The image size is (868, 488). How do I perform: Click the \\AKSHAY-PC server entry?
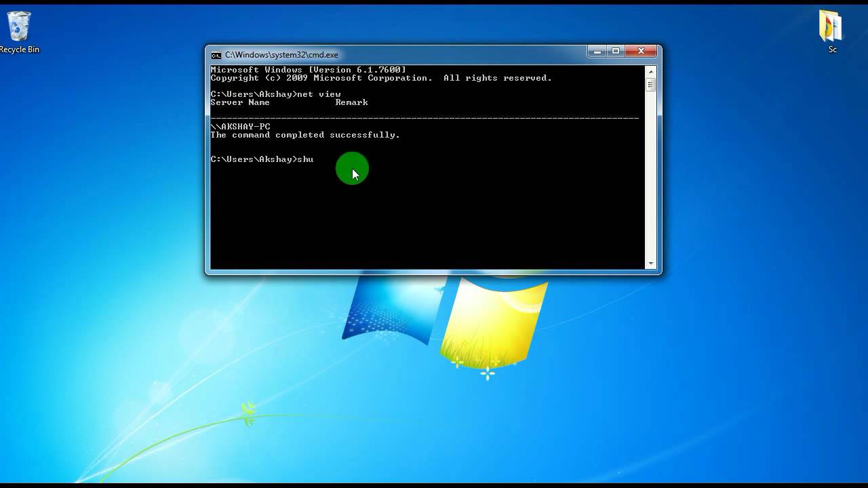[x=240, y=127]
